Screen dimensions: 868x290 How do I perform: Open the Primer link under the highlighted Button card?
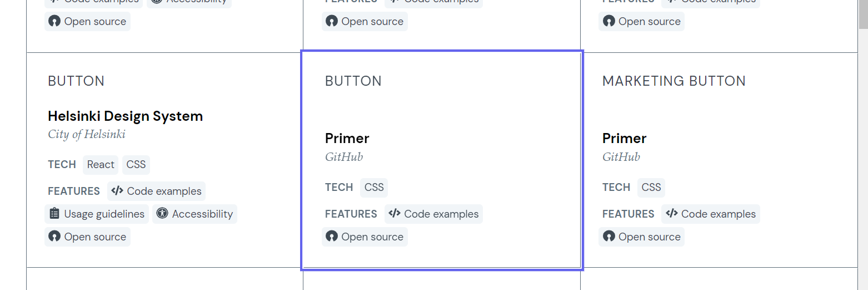347,138
